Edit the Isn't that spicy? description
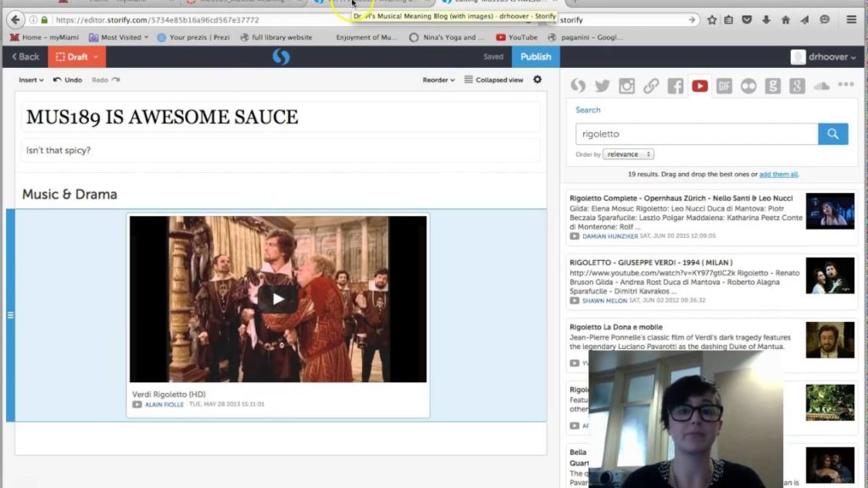The width and height of the screenshot is (868, 488). 281,151
